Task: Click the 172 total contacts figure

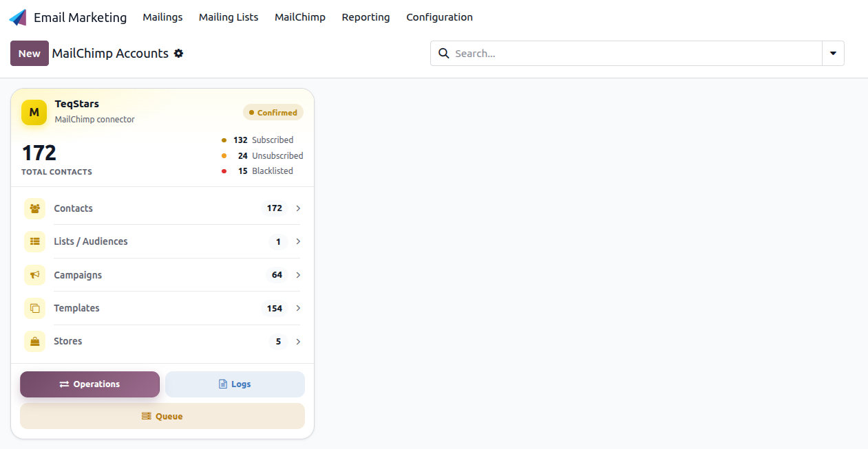Action: point(39,153)
